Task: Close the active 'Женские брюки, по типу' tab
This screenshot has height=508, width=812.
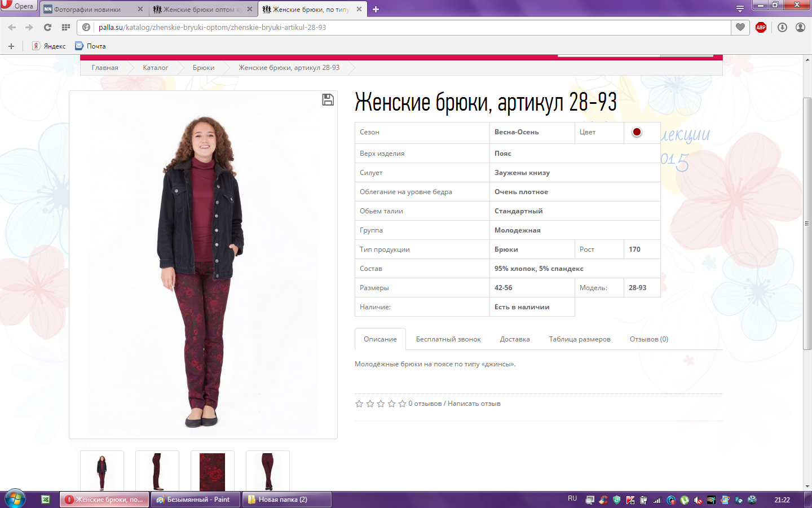Action: 359,9
